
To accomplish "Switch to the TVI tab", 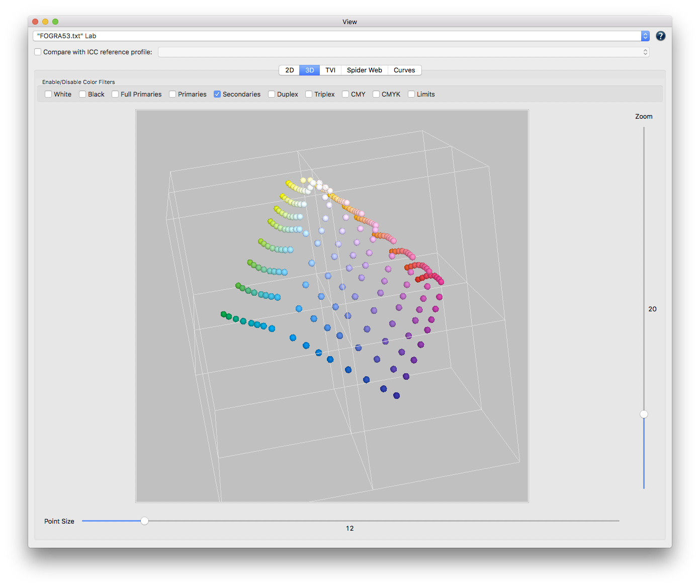I will [x=330, y=70].
